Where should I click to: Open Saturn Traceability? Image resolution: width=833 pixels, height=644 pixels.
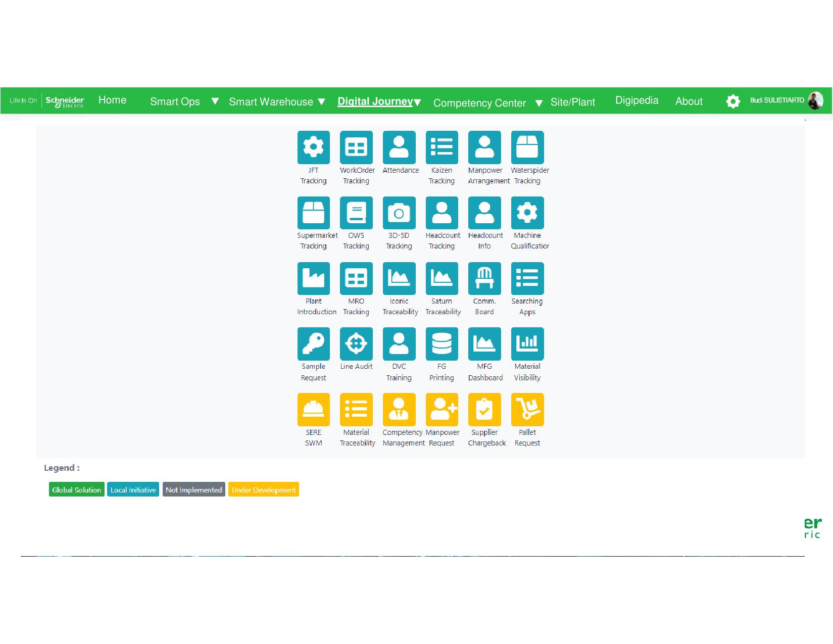442,278
